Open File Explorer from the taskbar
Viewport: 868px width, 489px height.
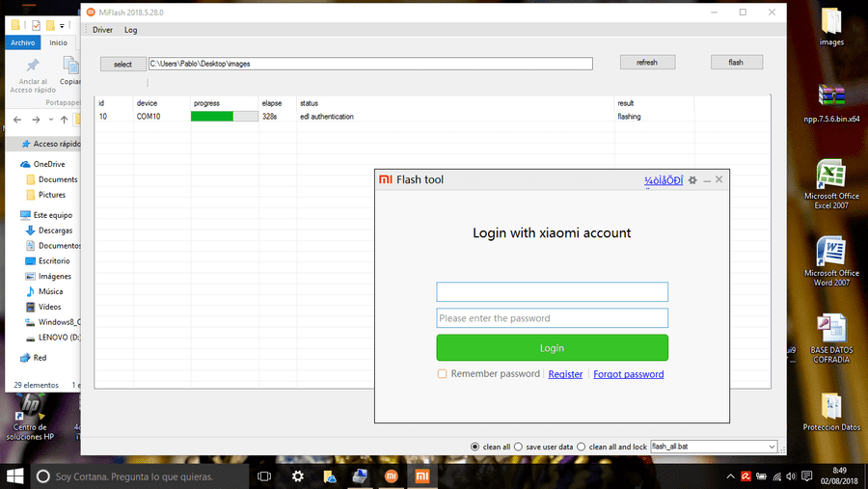coord(330,476)
